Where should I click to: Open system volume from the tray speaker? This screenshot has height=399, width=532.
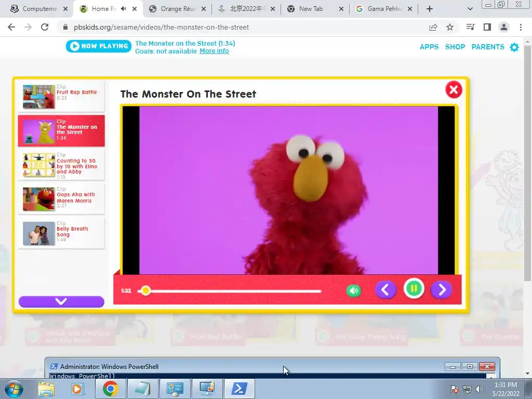[480, 389]
